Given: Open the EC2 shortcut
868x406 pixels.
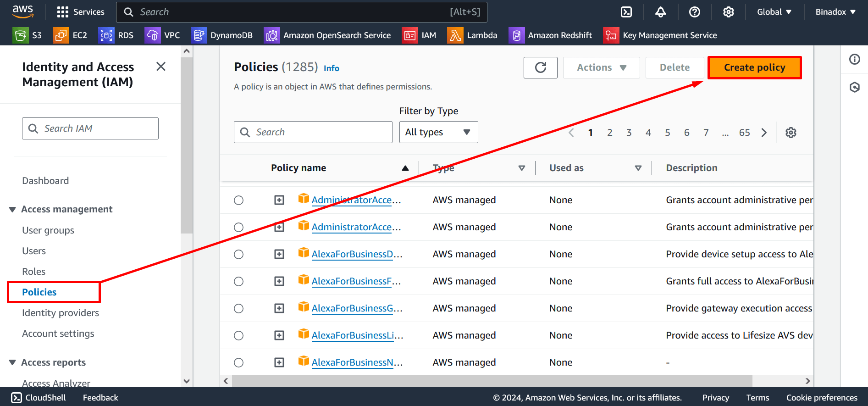Looking at the screenshot, I should pos(70,35).
